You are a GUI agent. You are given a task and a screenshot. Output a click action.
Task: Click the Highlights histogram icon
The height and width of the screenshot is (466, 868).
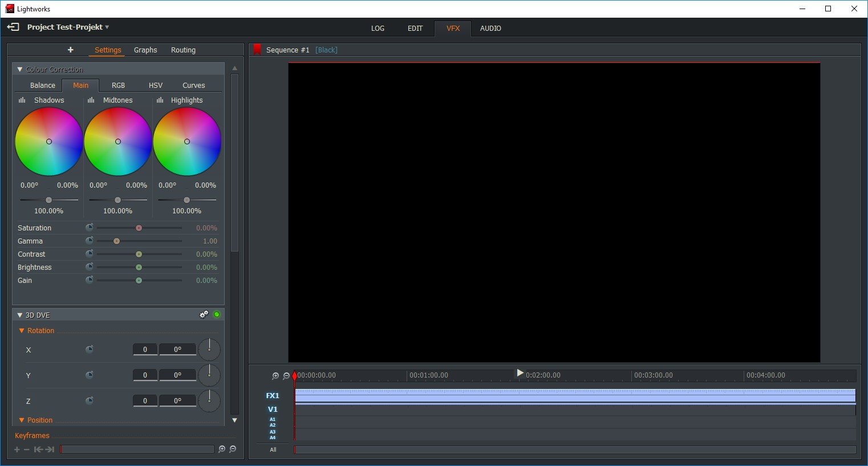pyautogui.click(x=160, y=100)
